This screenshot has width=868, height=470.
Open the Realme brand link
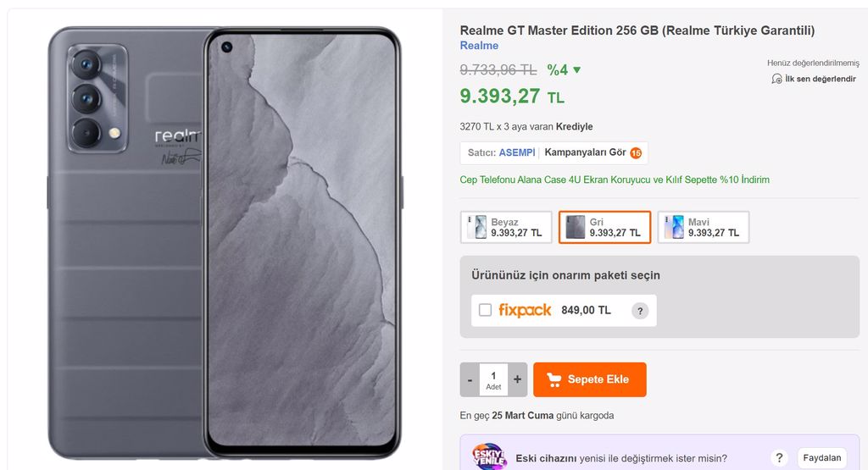click(x=479, y=46)
